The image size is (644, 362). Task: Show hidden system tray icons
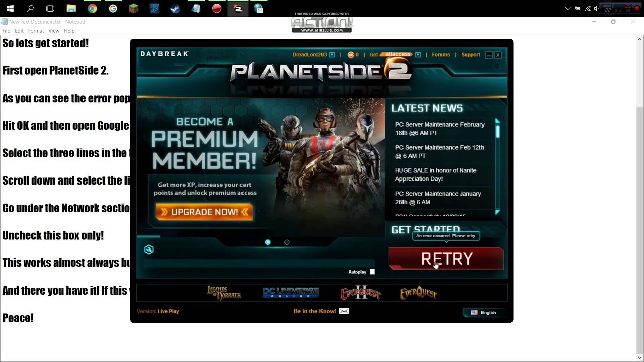coord(568,8)
